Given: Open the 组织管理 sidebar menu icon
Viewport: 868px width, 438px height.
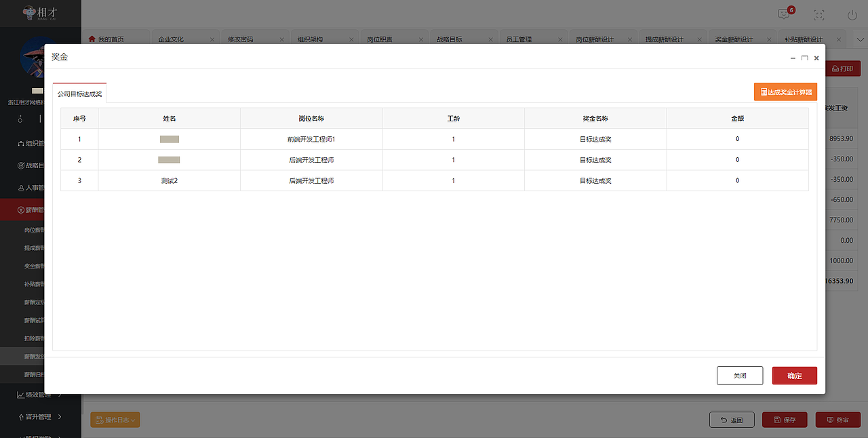Looking at the screenshot, I should [x=20, y=144].
